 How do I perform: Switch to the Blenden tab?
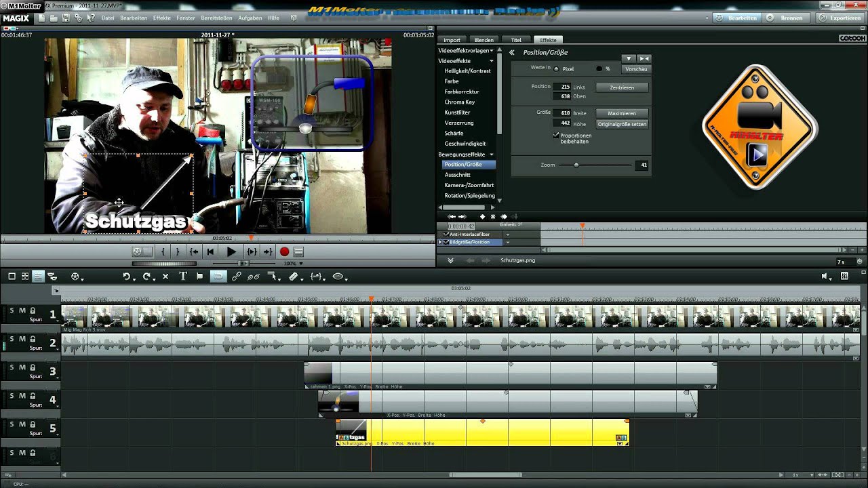click(484, 40)
